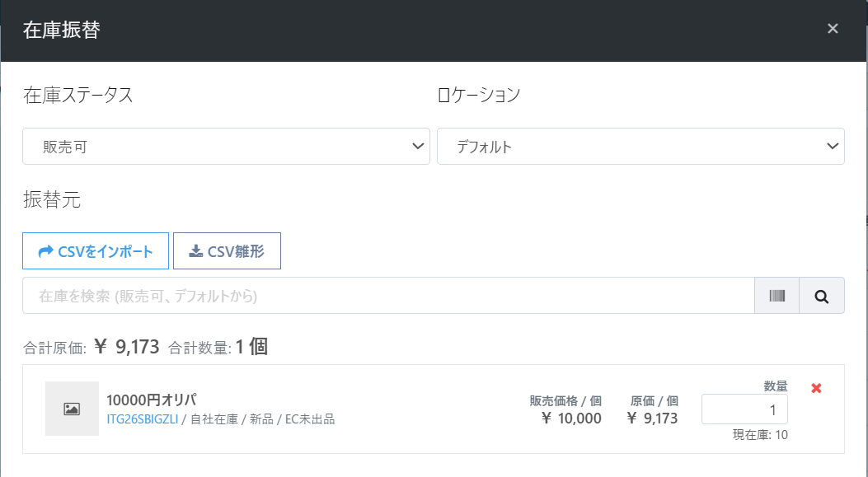Select the 10000円オリパ product name
This screenshot has width=868, height=477.
coord(151,400)
